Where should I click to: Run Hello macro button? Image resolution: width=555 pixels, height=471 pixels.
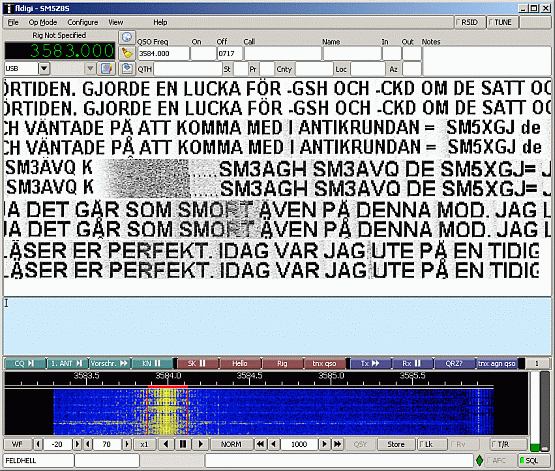240,363
